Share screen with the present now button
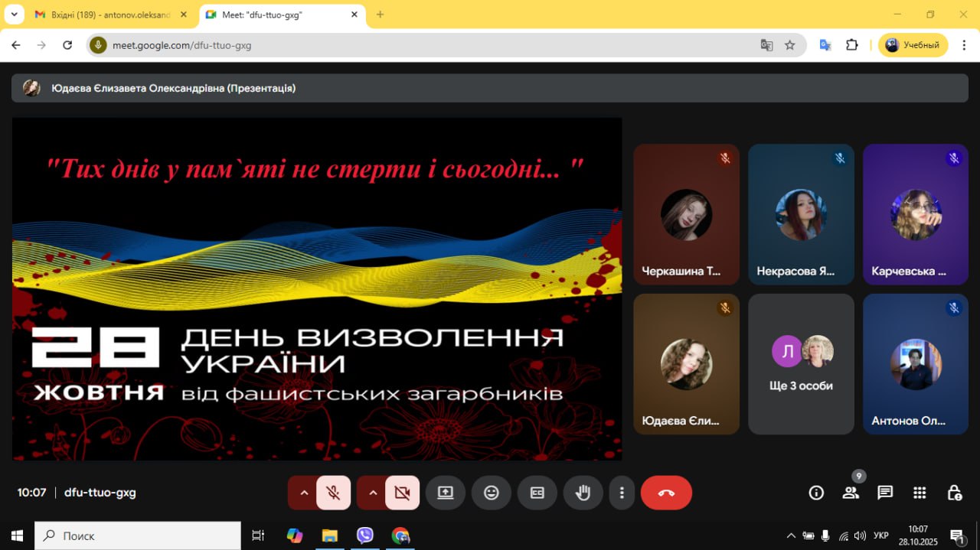Image resolution: width=980 pixels, height=550 pixels. [446, 493]
